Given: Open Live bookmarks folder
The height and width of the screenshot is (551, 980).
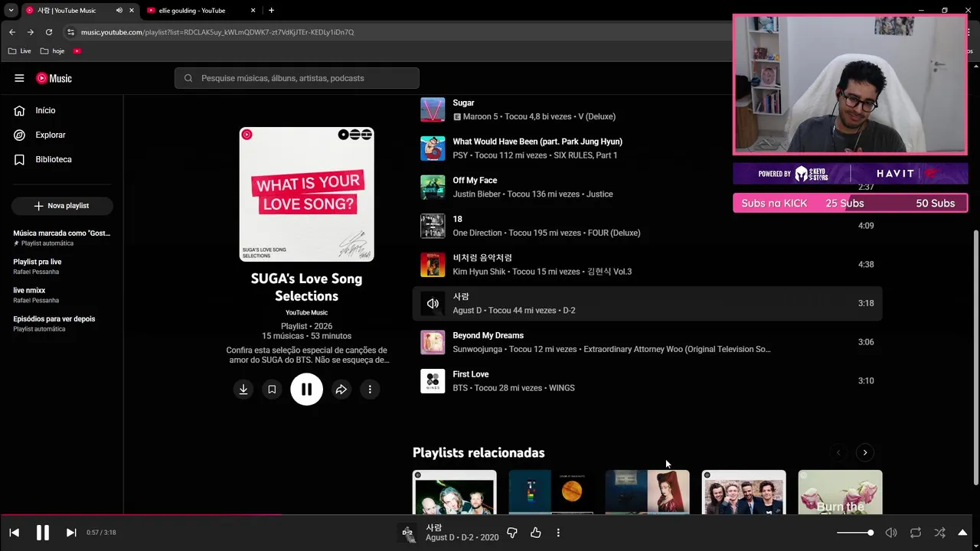Looking at the screenshot, I should click(20, 51).
